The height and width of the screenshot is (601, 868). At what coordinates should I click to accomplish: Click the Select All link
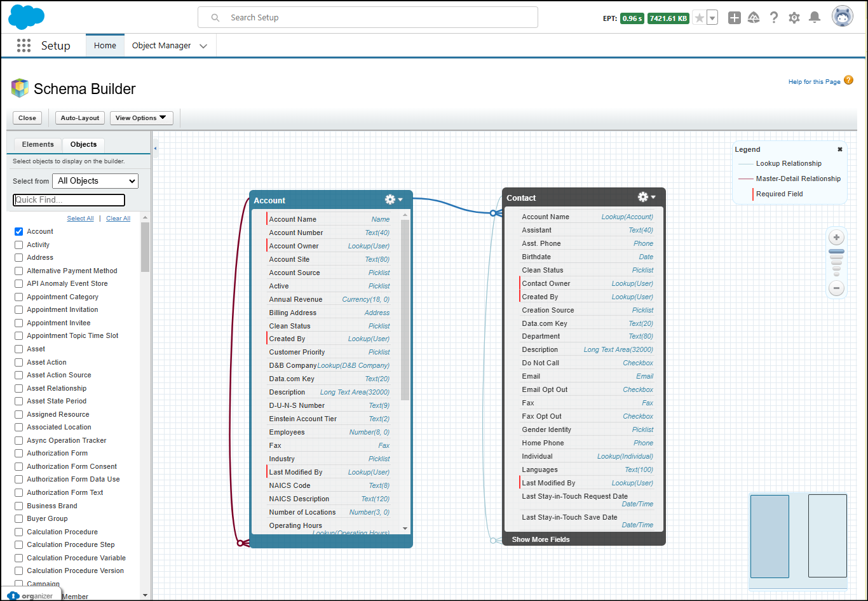80,219
